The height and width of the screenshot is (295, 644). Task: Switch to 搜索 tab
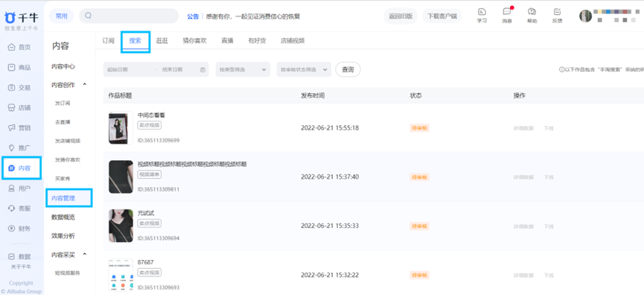point(135,41)
